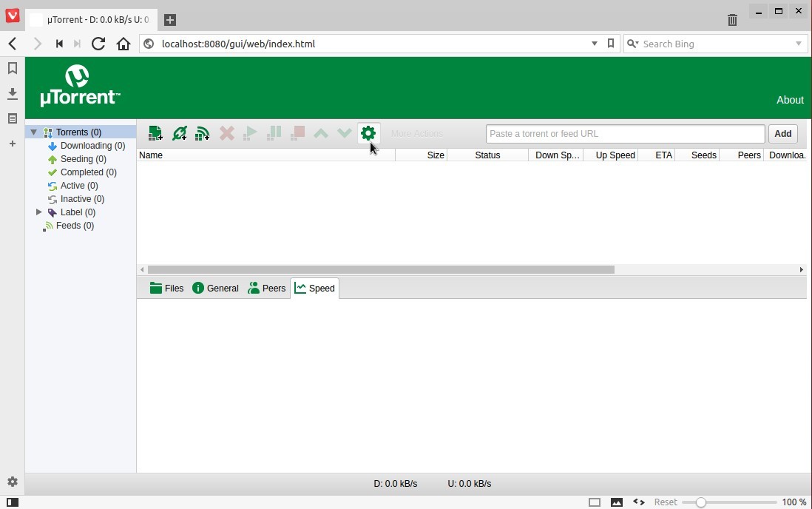Adjust the page zoom slider
Screen dimensions: 812x509
pyautogui.click(x=702, y=502)
